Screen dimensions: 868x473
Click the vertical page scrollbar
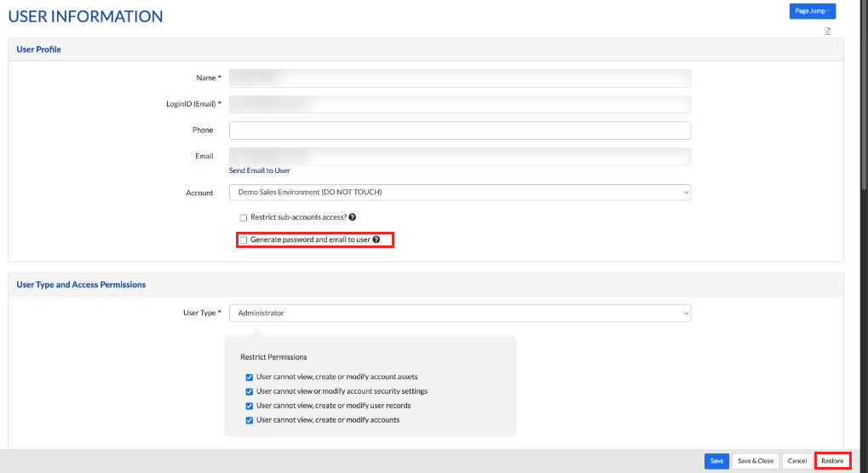(864, 97)
